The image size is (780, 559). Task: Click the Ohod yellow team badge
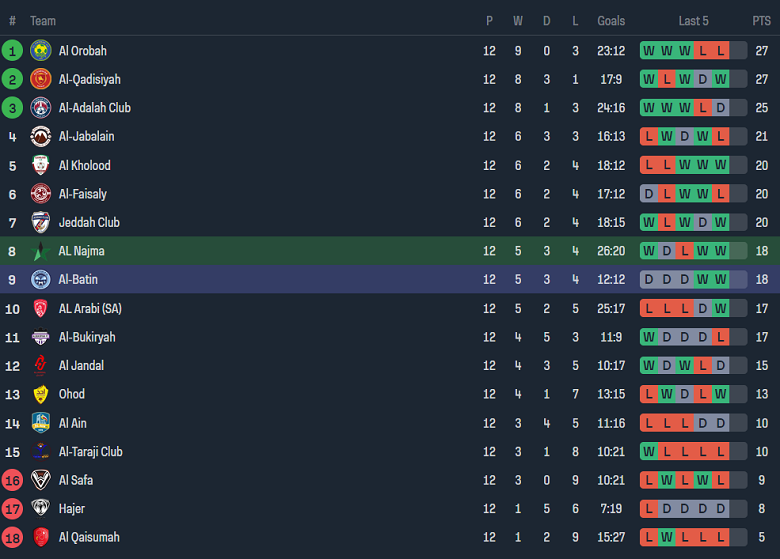tap(41, 394)
